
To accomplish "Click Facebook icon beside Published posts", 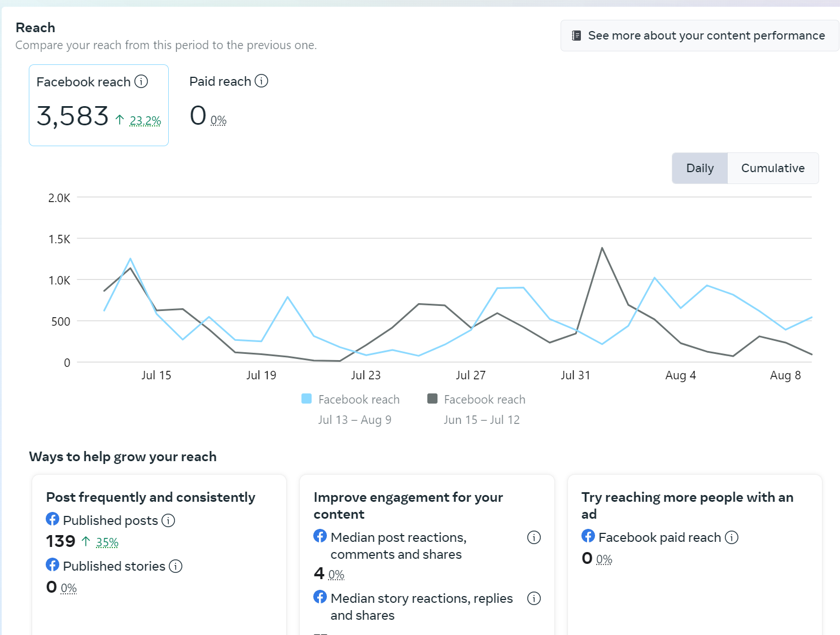I will [x=53, y=519].
